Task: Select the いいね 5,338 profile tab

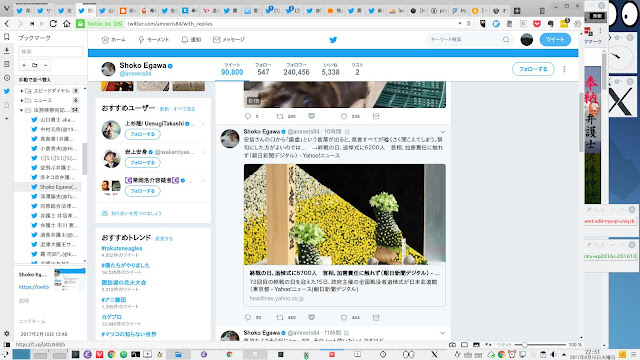Action: pos(330,69)
